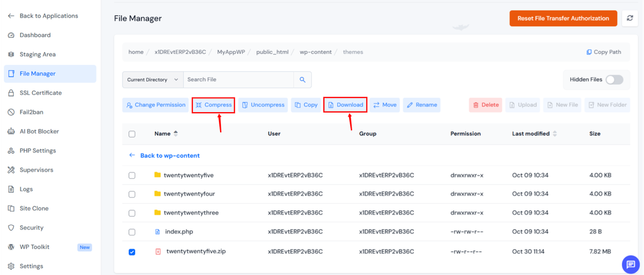
Task: Click the New Folder button
Action: click(x=608, y=105)
